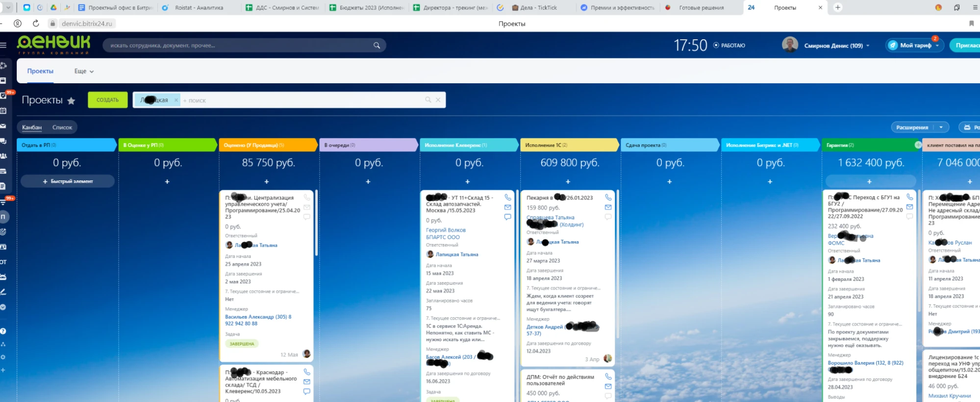This screenshot has height=402, width=980.
Task: Click Быстрый элемент button in first column
Action: point(68,181)
